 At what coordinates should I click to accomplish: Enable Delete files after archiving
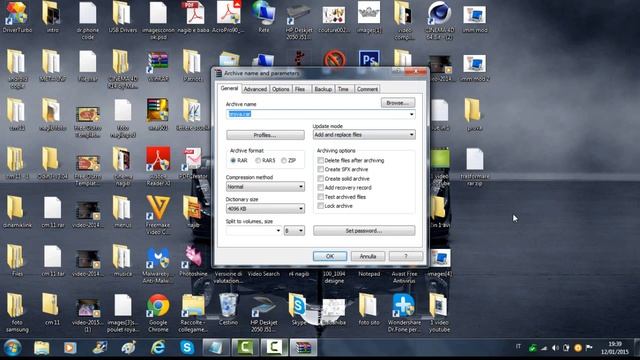coord(351,160)
